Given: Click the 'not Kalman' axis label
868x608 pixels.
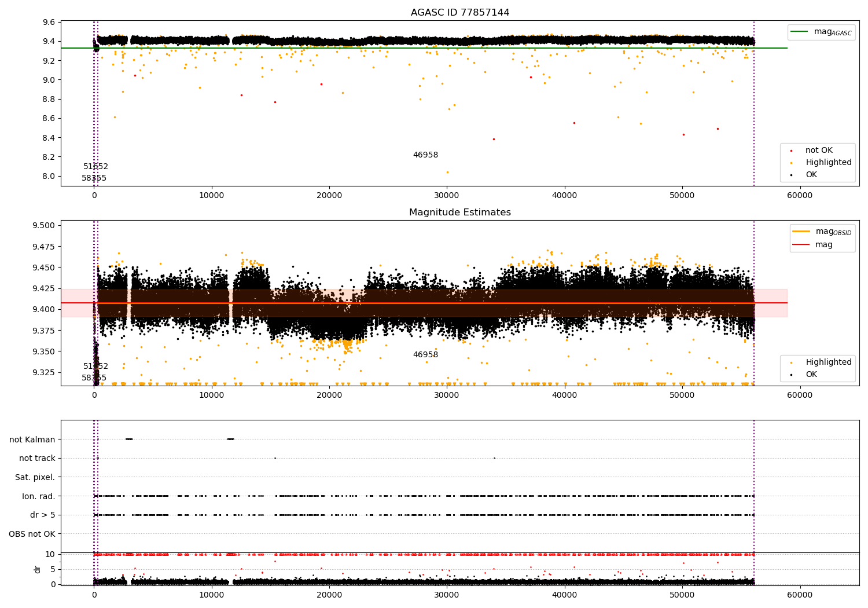Looking at the screenshot, I should click(32, 439).
